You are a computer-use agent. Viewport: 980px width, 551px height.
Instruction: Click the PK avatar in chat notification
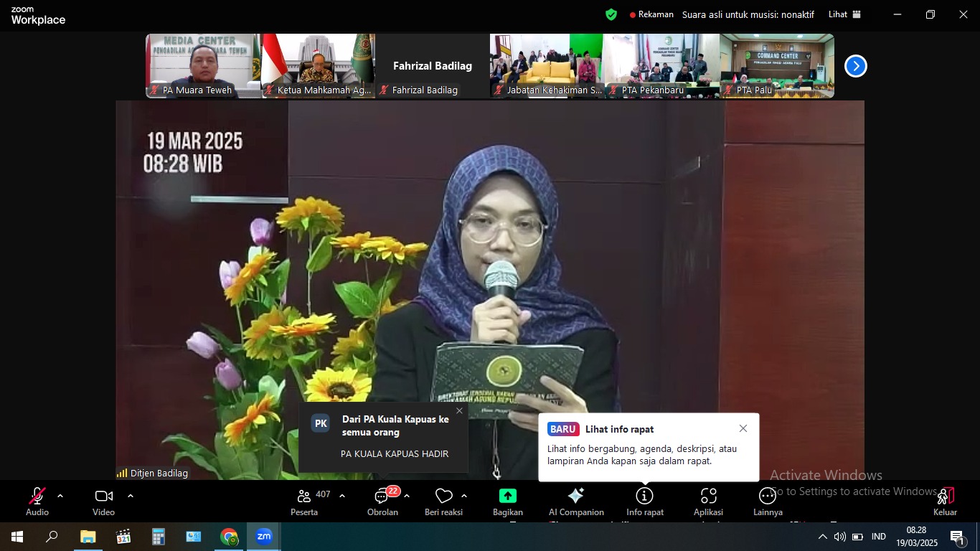coord(321,423)
